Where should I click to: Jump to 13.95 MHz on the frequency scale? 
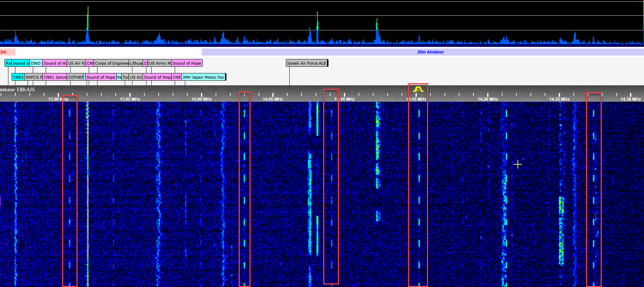tap(130, 99)
